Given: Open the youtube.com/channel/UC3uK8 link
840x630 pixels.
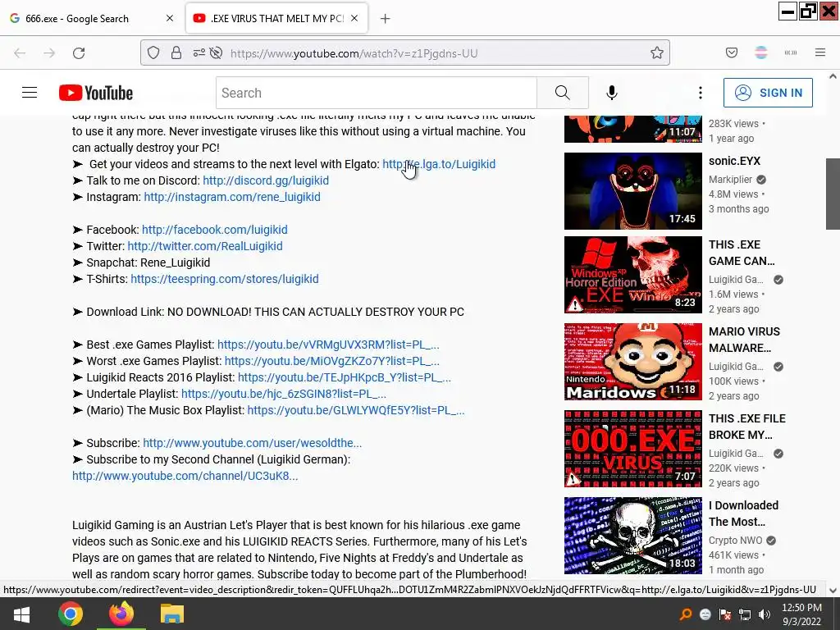Looking at the screenshot, I should pos(185,476).
